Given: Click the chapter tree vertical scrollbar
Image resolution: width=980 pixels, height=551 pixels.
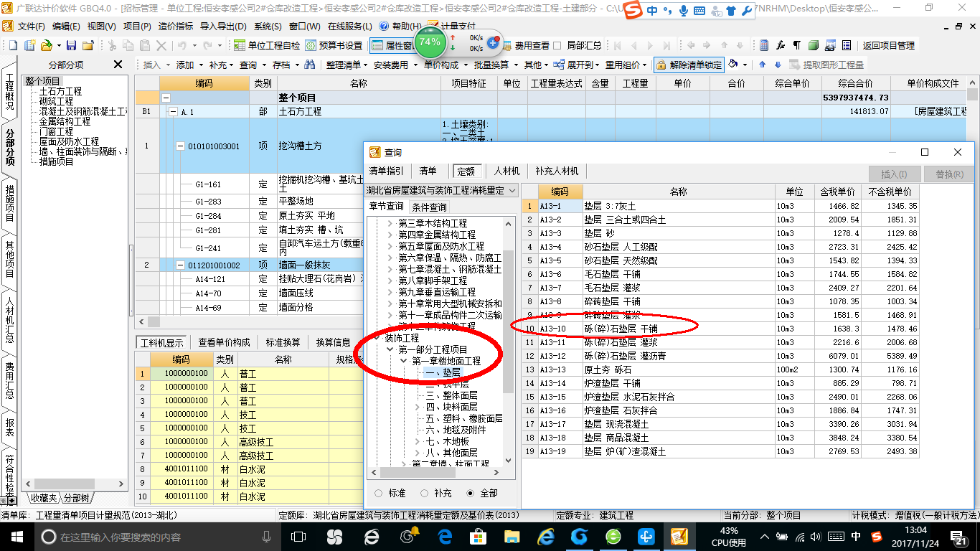Looking at the screenshot, I should point(509,322).
